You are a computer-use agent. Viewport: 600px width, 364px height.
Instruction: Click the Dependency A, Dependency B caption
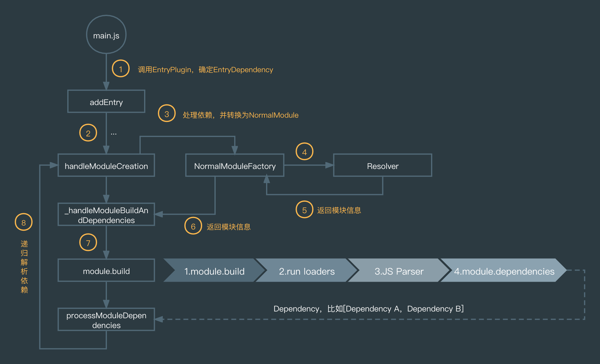369,309
